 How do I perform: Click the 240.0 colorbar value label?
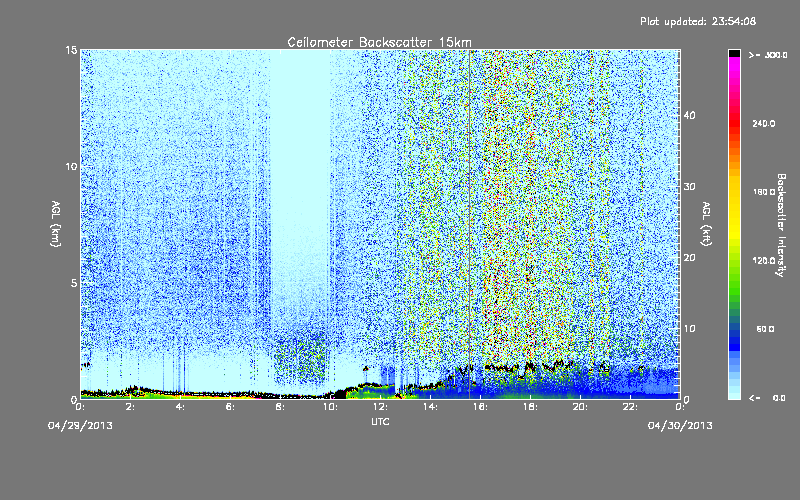pyautogui.click(x=764, y=123)
